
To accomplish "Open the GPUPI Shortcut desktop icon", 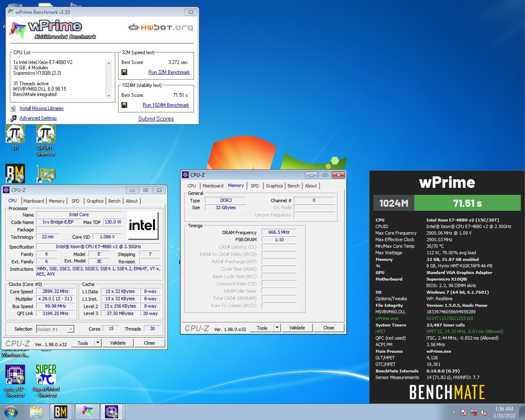I will 46,140.
